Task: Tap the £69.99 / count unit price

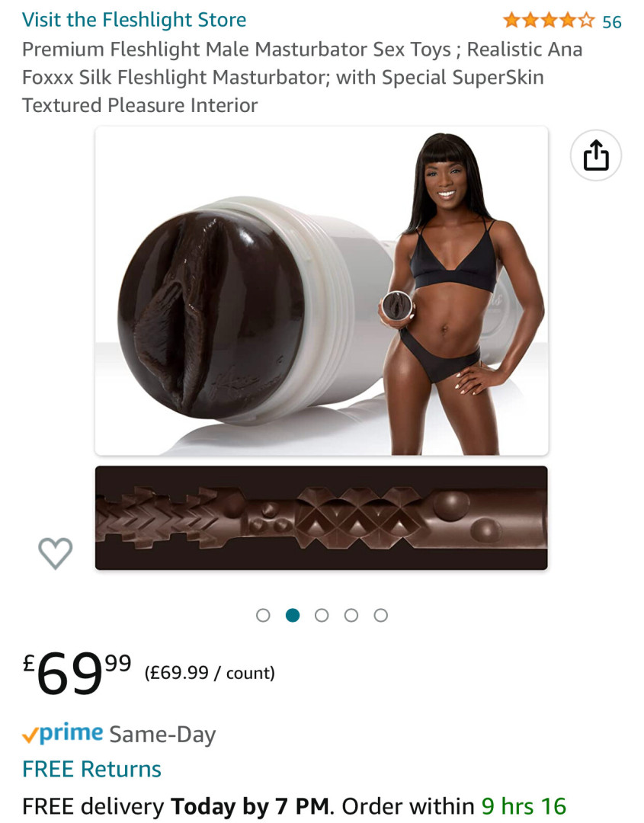Action: click(x=210, y=673)
